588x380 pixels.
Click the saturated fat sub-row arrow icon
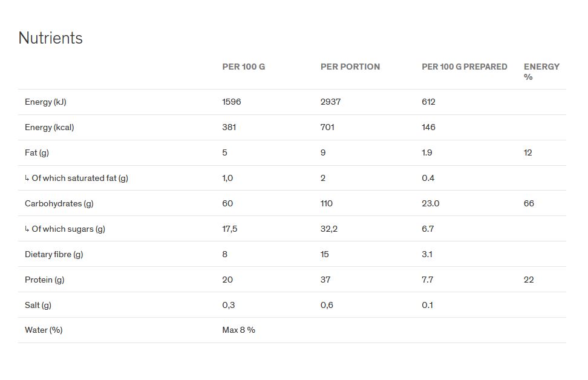(27, 178)
